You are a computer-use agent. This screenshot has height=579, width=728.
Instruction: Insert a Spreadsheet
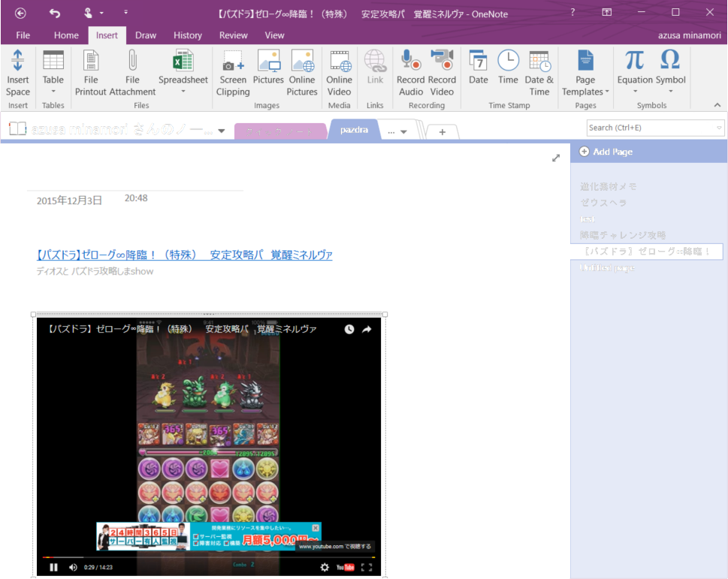tap(183, 73)
